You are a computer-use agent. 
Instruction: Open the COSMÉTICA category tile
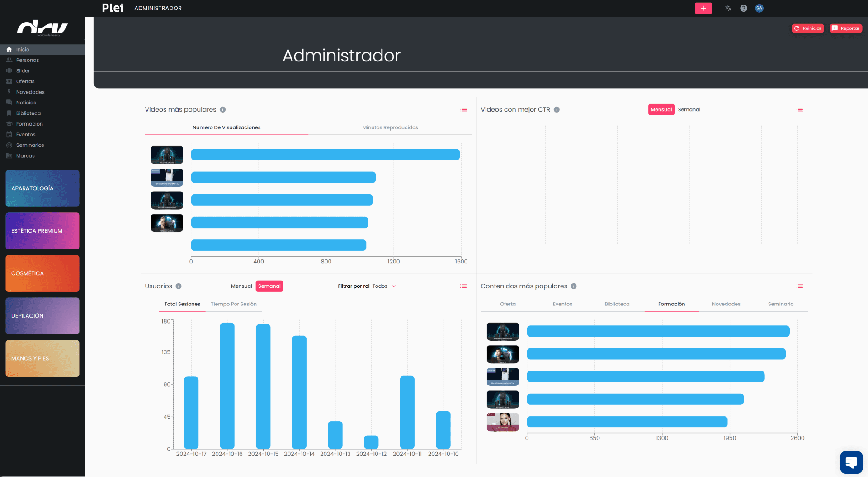(x=42, y=273)
